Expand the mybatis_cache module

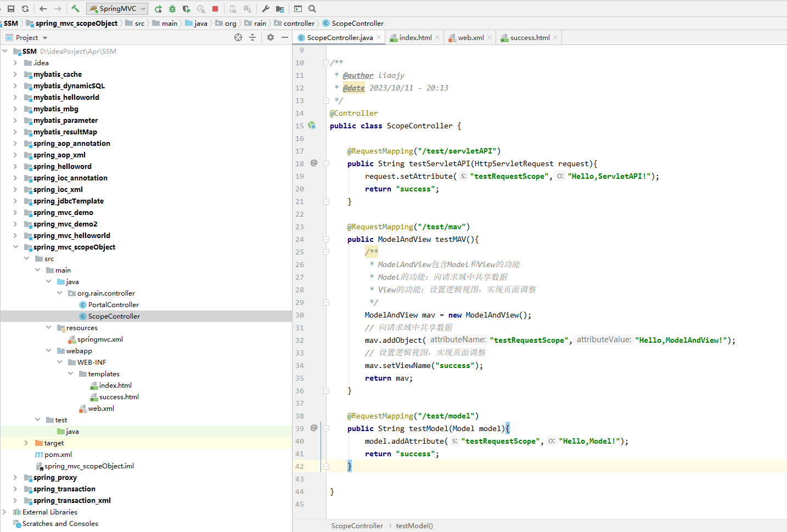[x=15, y=74]
